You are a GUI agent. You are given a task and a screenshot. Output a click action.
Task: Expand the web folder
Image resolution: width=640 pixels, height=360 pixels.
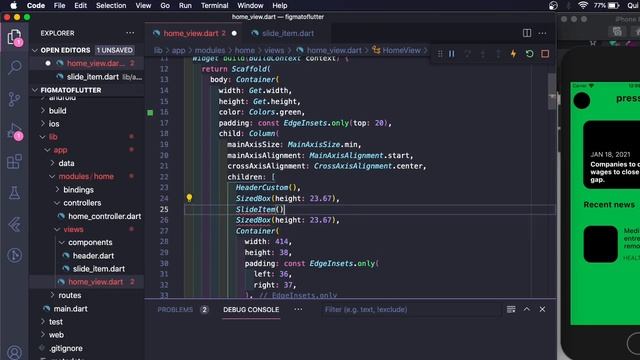pos(43,335)
